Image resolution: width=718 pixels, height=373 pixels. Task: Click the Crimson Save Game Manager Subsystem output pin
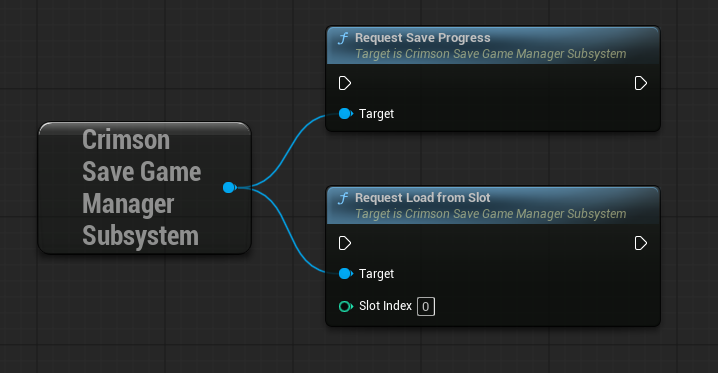229,187
